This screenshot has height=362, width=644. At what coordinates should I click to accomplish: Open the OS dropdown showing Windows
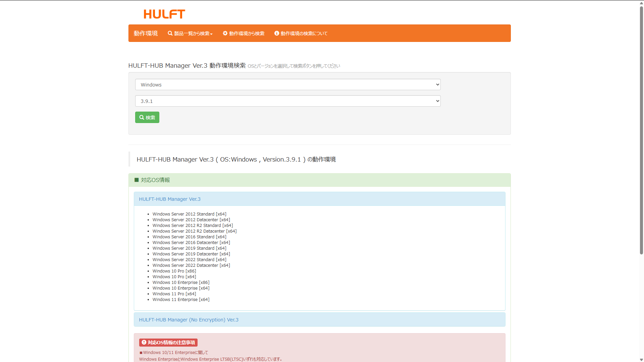tap(287, 84)
